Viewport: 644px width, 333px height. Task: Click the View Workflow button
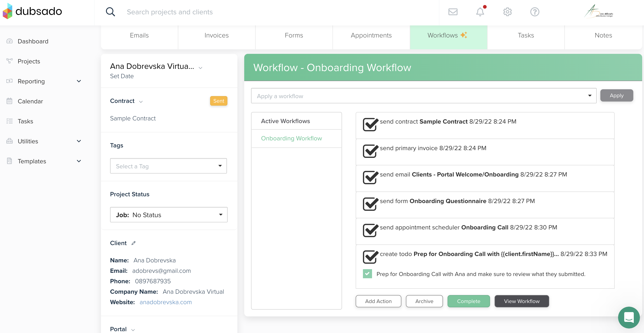(522, 301)
